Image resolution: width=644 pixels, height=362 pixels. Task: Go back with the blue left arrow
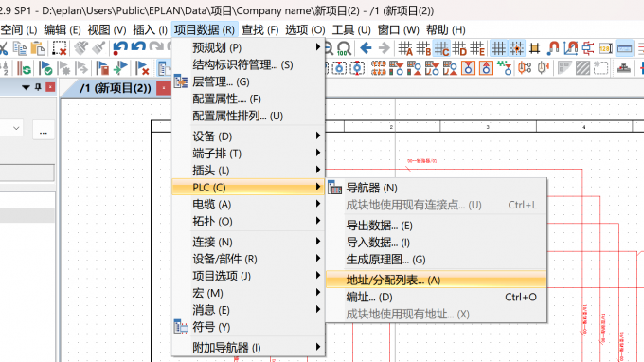tap(366, 48)
